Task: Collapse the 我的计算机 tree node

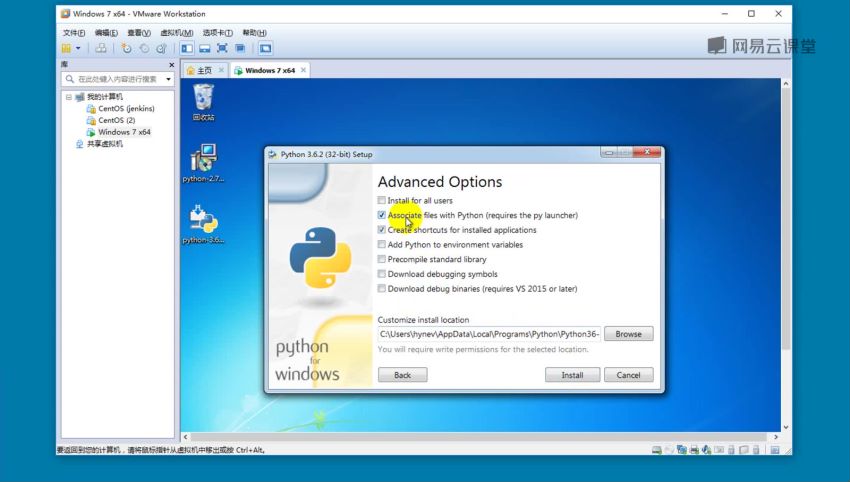Action: pos(69,97)
